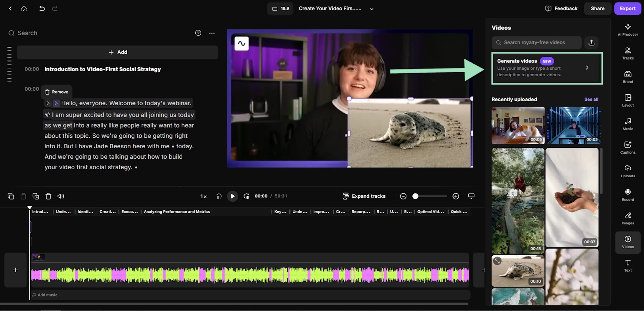Toggle the fullscreen preview monitor icon
The width and height of the screenshot is (644, 311).
pos(471,196)
